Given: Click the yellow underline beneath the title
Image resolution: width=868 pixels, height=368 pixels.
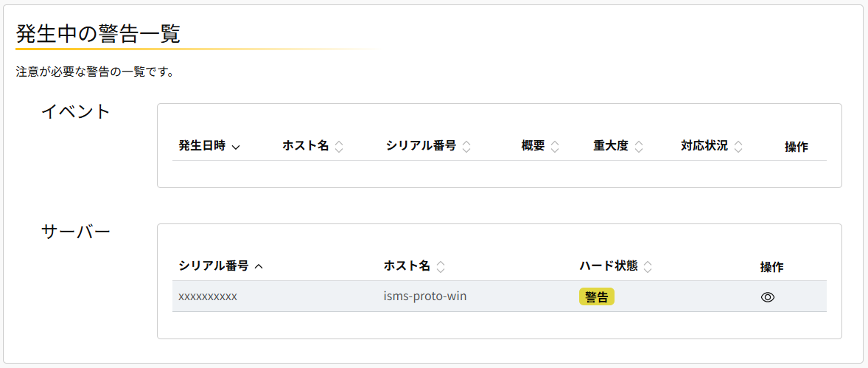Looking at the screenshot, I should 195,49.
